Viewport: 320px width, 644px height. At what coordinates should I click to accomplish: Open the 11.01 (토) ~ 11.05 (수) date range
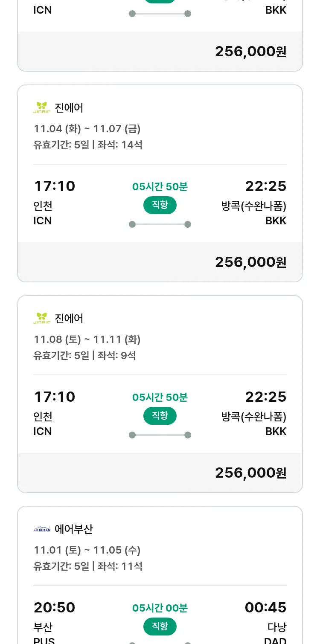tap(87, 550)
